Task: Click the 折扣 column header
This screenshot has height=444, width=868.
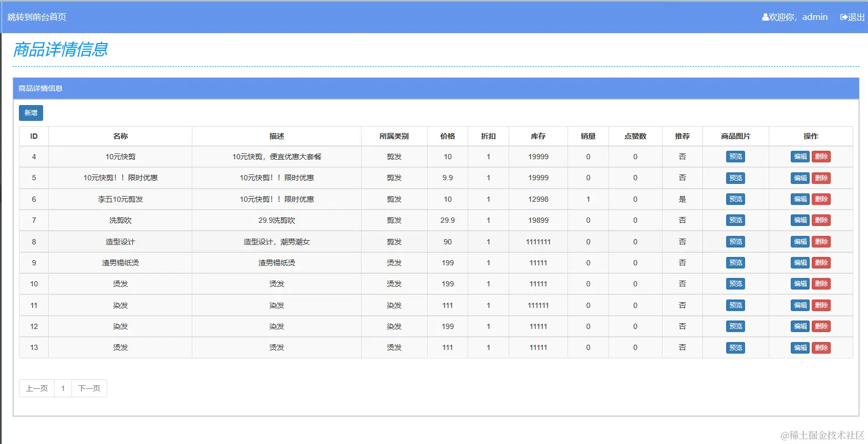Action: [x=488, y=136]
